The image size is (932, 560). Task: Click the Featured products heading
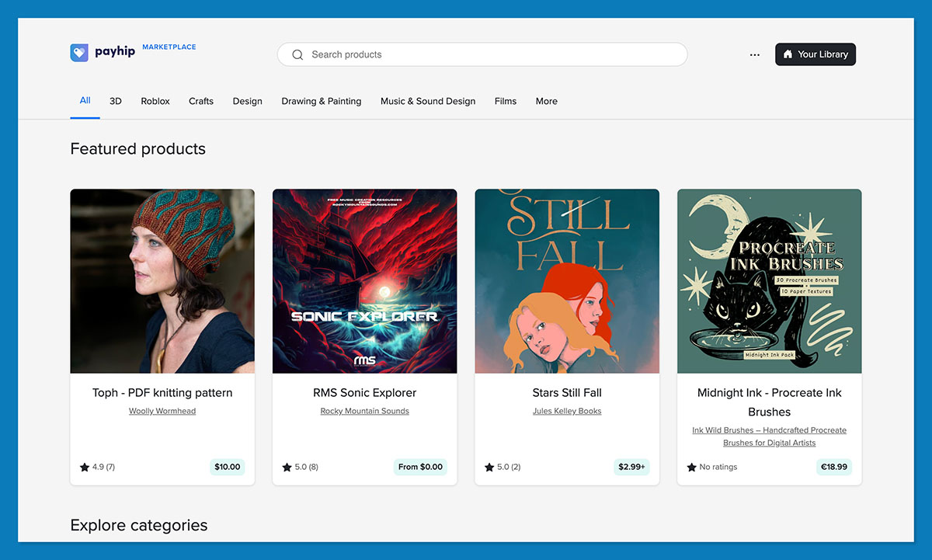pyautogui.click(x=138, y=149)
